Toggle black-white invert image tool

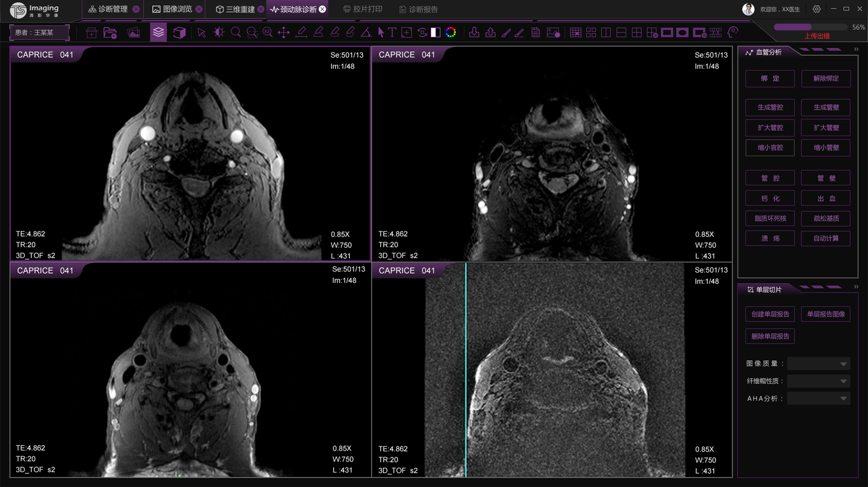(x=435, y=32)
